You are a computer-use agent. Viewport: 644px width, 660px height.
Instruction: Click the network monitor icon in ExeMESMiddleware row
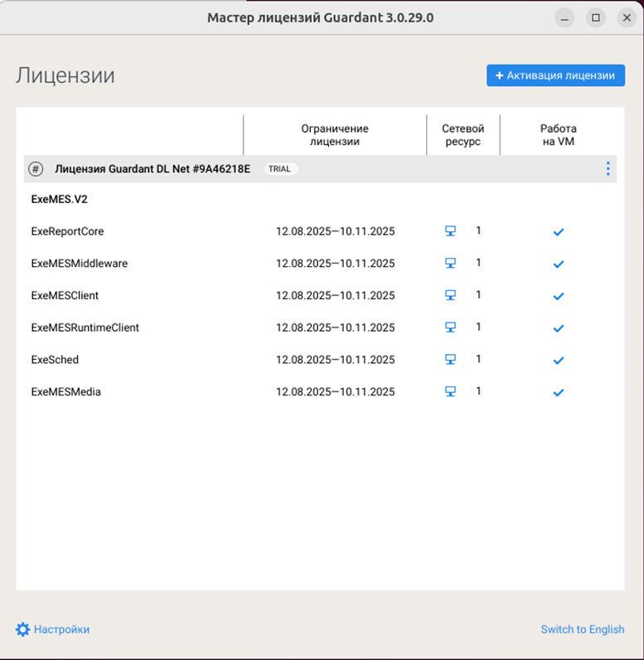[451, 263]
